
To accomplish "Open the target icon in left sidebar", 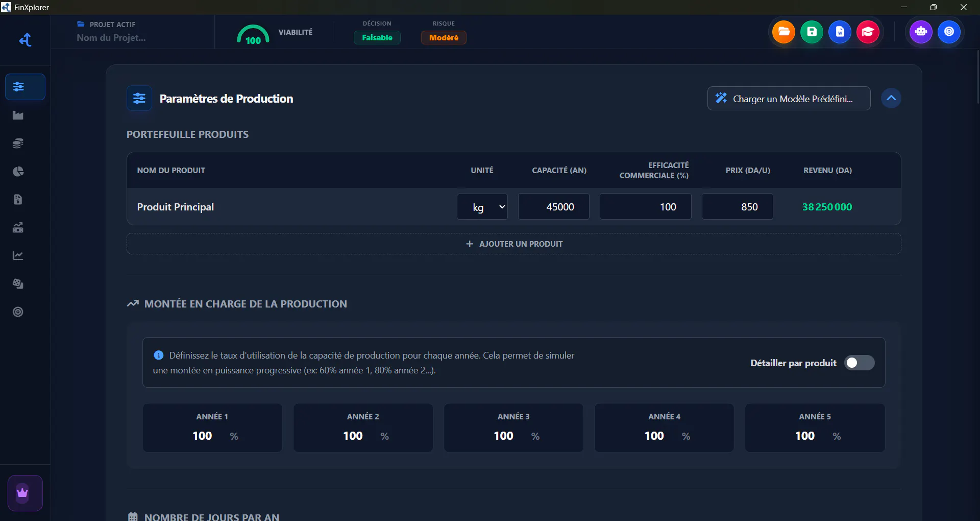I will point(18,312).
